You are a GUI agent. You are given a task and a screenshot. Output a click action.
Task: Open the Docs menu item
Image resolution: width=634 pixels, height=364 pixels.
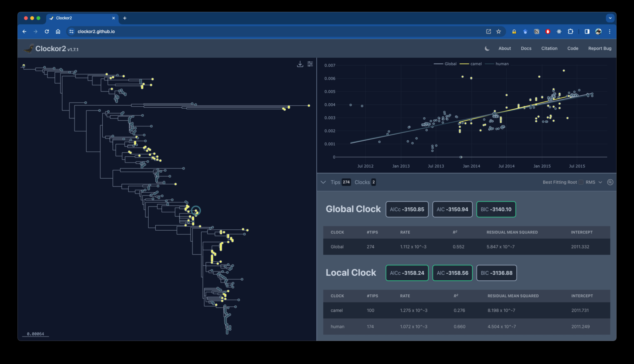coord(526,48)
